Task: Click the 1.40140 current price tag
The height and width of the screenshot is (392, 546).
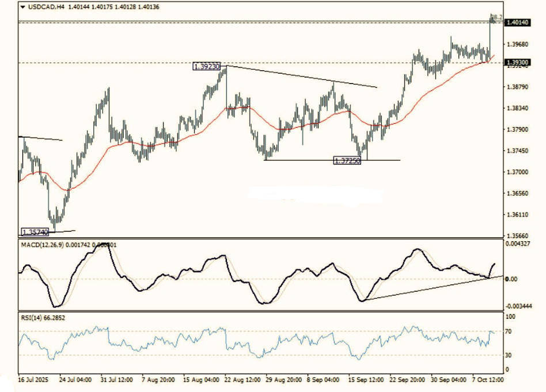Action: tap(517, 22)
